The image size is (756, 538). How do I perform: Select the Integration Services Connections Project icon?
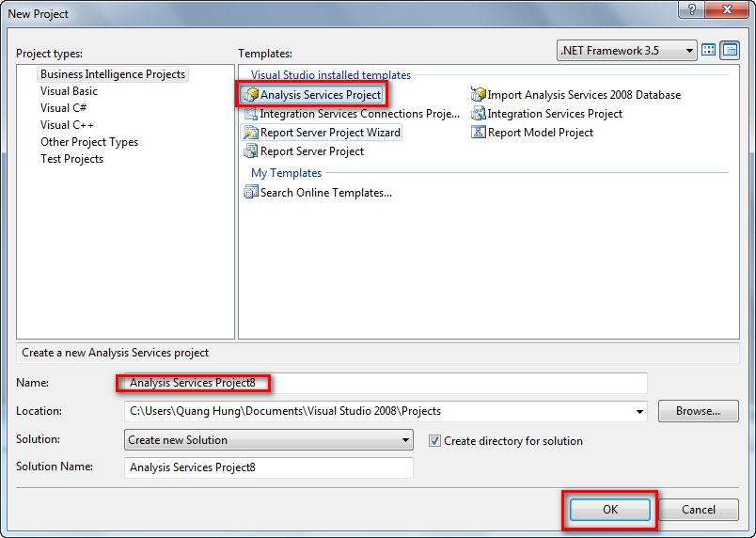251,114
